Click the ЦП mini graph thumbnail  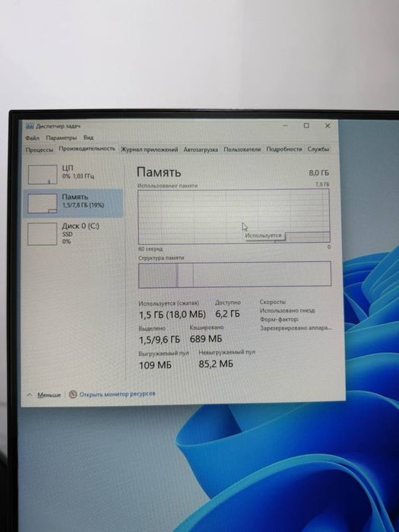43,174
